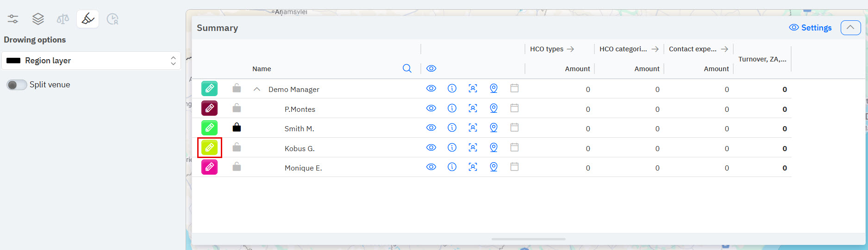Toggle the Split venue switch
The height and width of the screenshot is (250, 868).
[17, 85]
